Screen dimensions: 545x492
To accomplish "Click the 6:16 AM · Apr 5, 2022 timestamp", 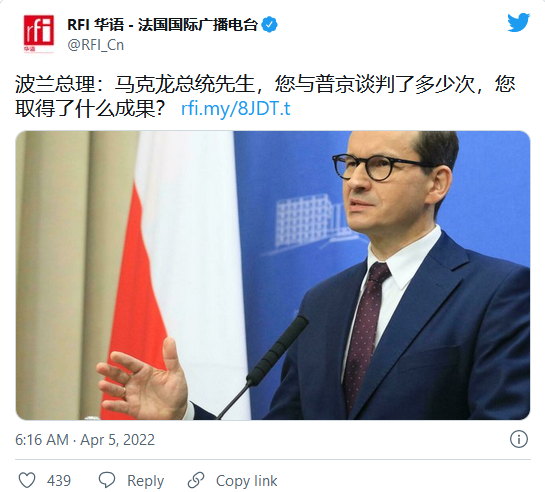I will 85,440.
